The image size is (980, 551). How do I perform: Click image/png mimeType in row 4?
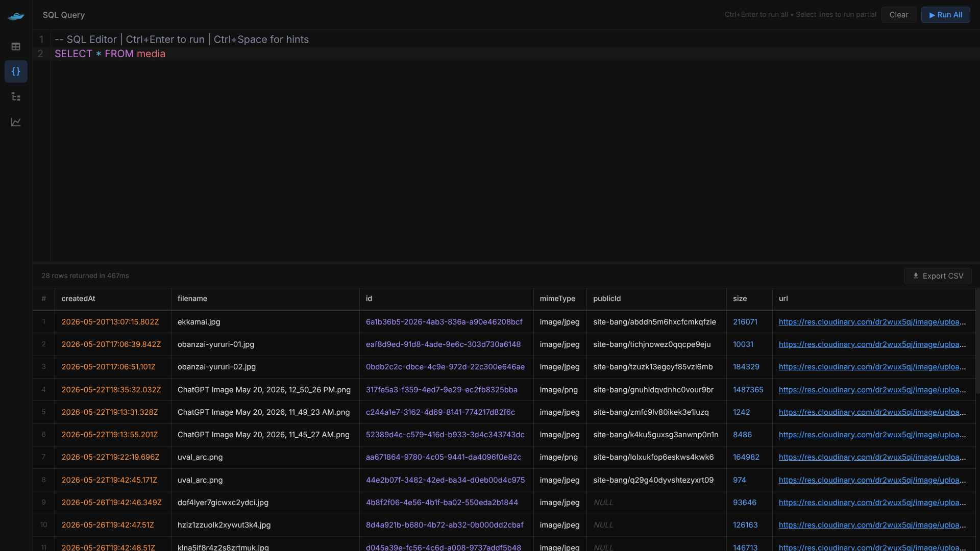tap(559, 390)
